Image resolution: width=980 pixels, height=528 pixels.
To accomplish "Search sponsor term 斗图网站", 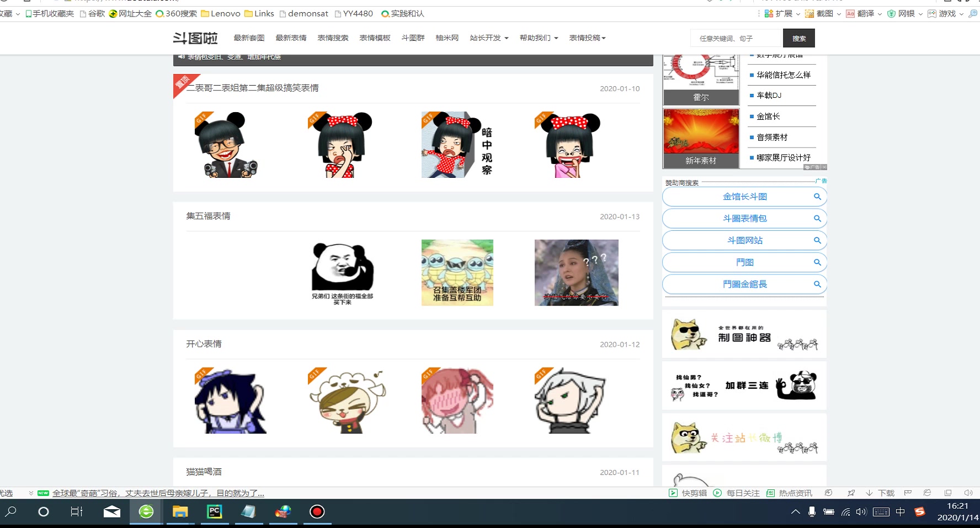I will [x=744, y=240].
